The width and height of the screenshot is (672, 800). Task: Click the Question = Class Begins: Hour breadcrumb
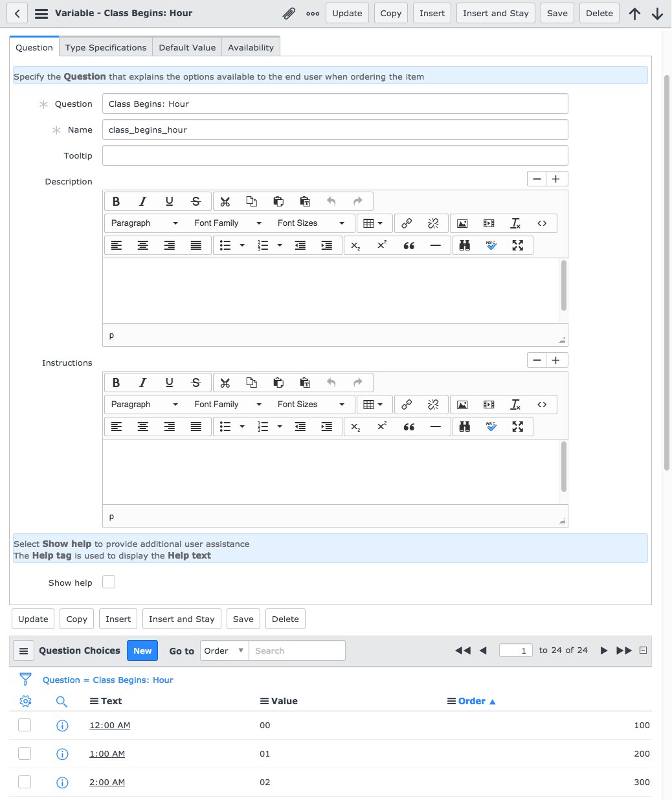tap(108, 680)
